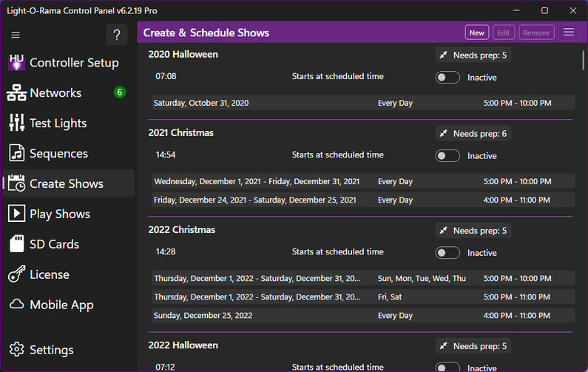Click the License key icon
Image resolution: width=588 pixels, height=372 pixels.
pyautogui.click(x=16, y=274)
